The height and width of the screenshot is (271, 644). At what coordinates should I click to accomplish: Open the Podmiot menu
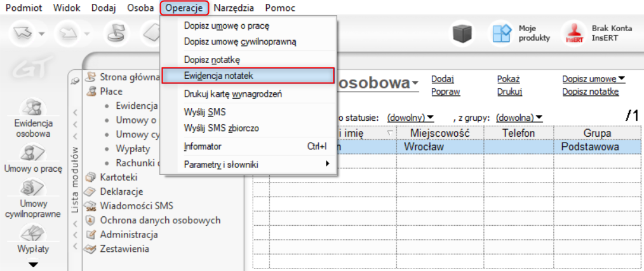tap(24, 8)
